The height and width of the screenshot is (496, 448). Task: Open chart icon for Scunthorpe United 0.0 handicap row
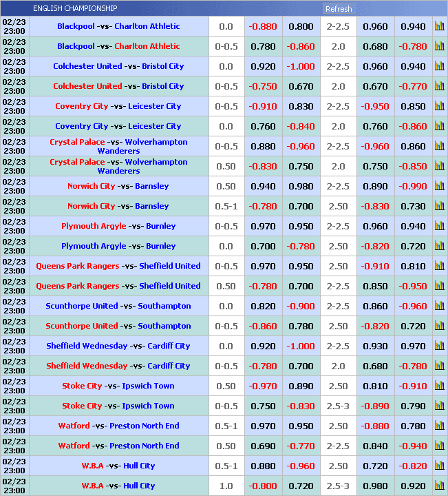[x=439, y=307]
